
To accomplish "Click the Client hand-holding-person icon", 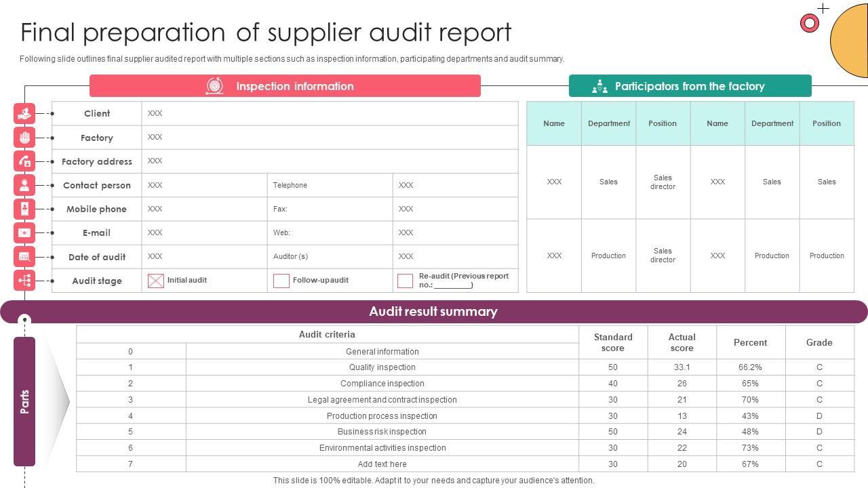I will click(x=24, y=113).
